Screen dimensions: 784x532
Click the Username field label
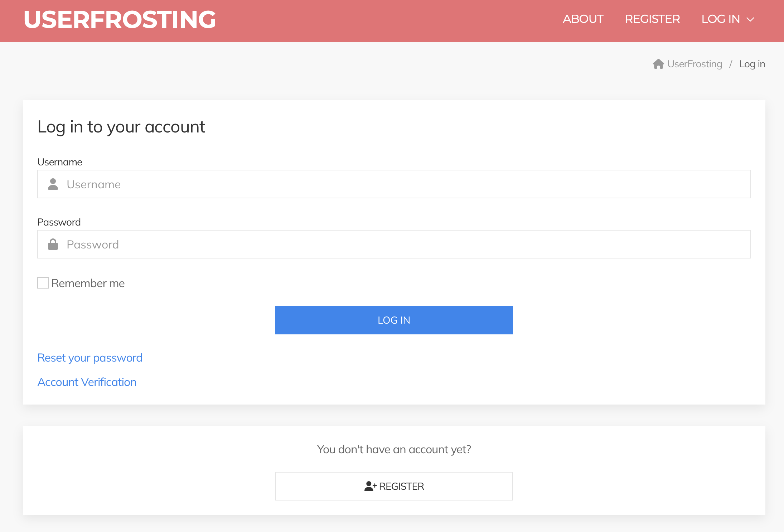click(x=60, y=162)
